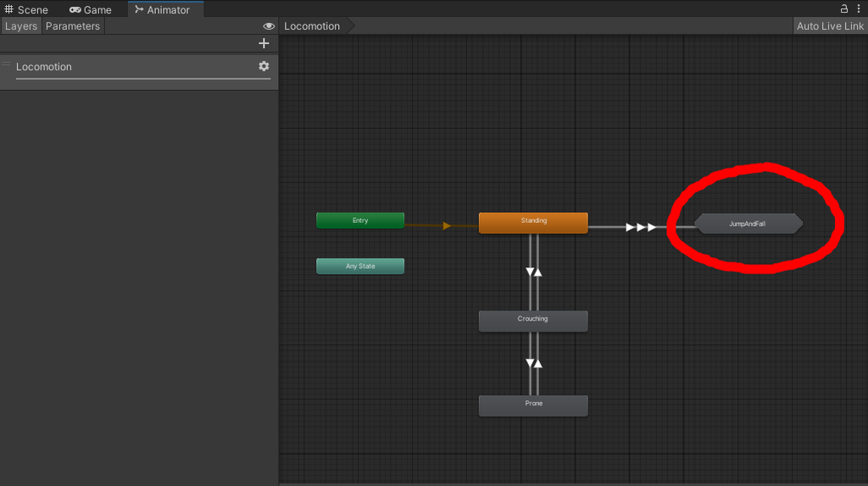This screenshot has height=486, width=868.
Task: Open Locomotion layer gear settings
Action: (264, 66)
